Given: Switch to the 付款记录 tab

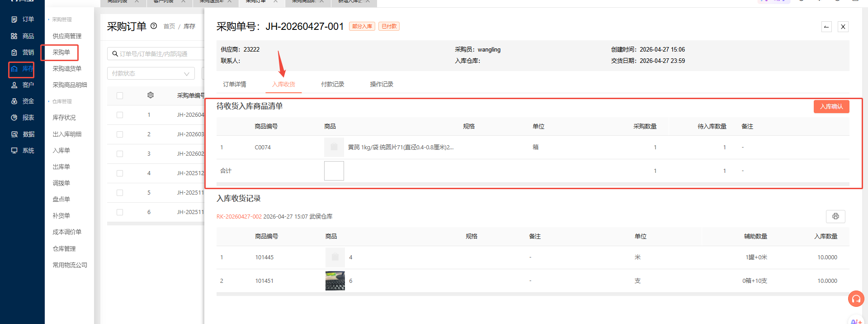Looking at the screenshot, I should [x=333, y=84].
